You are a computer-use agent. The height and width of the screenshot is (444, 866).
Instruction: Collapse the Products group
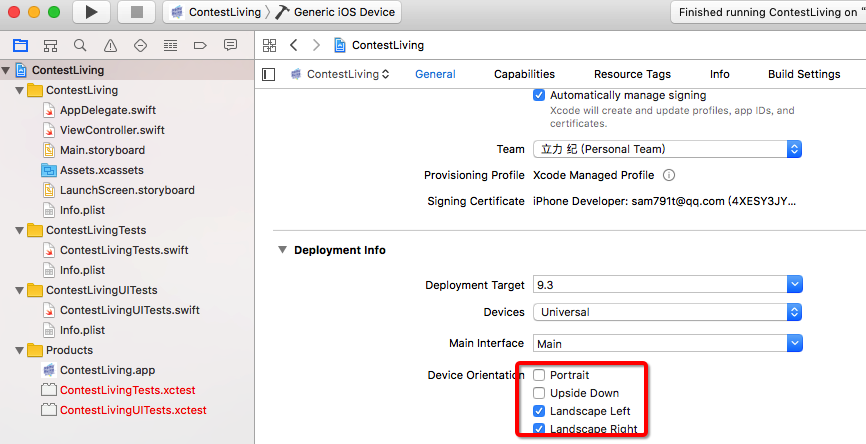(20, 350)
